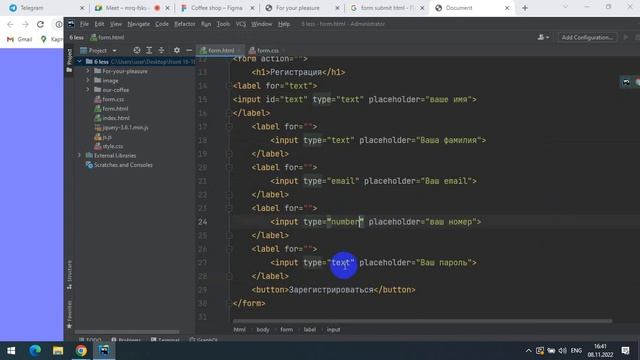Open Navigate menu
The width and height of the screenshot is (640, 360).
pyautogui.click(x=138, y=24)
